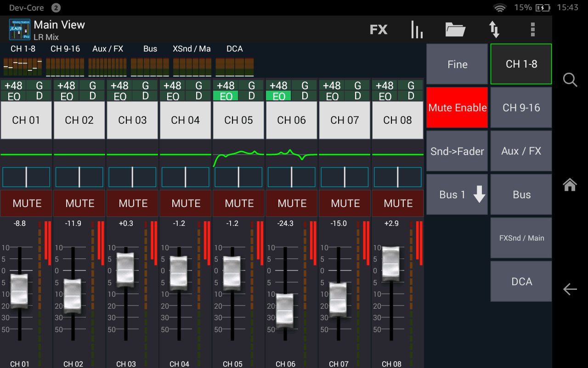Toggle +48 phantom power on CH 01

pos(13,86)
